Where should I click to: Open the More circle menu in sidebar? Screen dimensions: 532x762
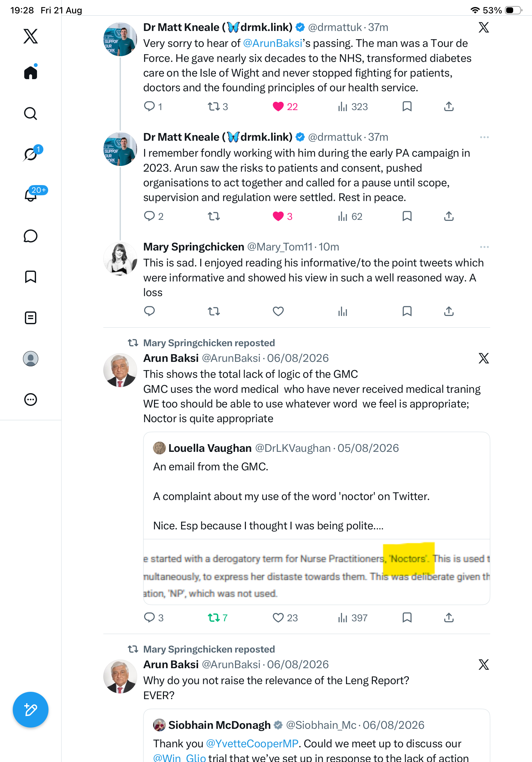point(31,399)
